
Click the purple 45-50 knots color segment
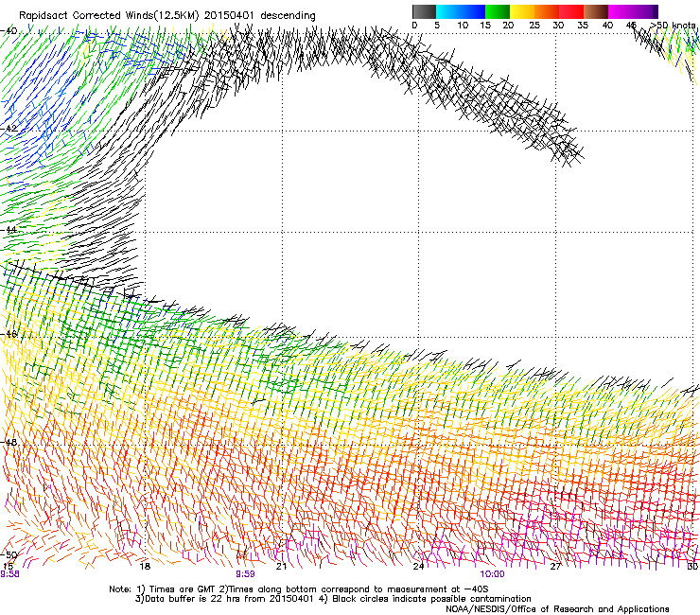645,11
